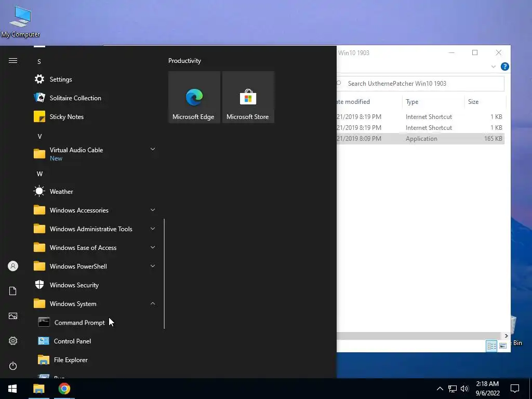Sort by the Date modified column header

click(369, 102)
